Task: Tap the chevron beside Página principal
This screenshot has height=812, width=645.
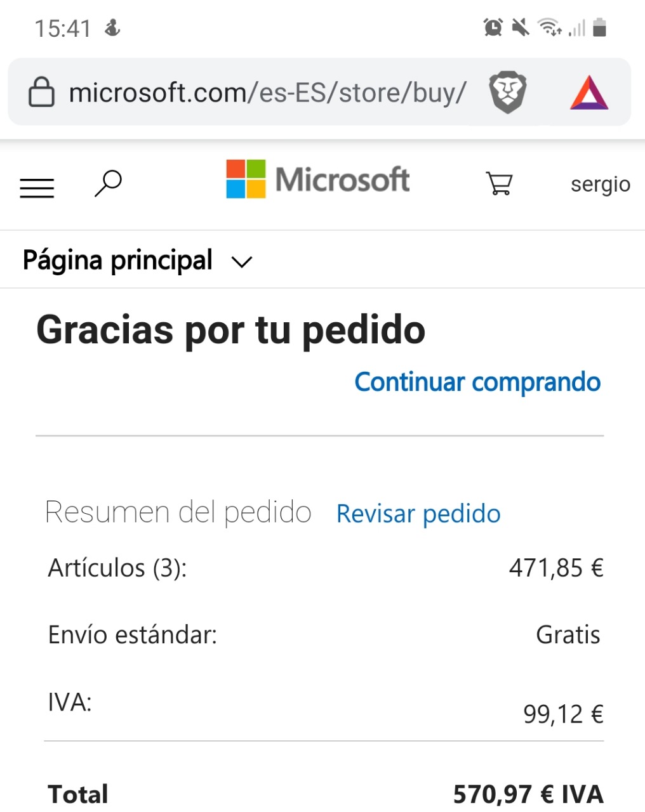Action: click(x=242, y=261)
